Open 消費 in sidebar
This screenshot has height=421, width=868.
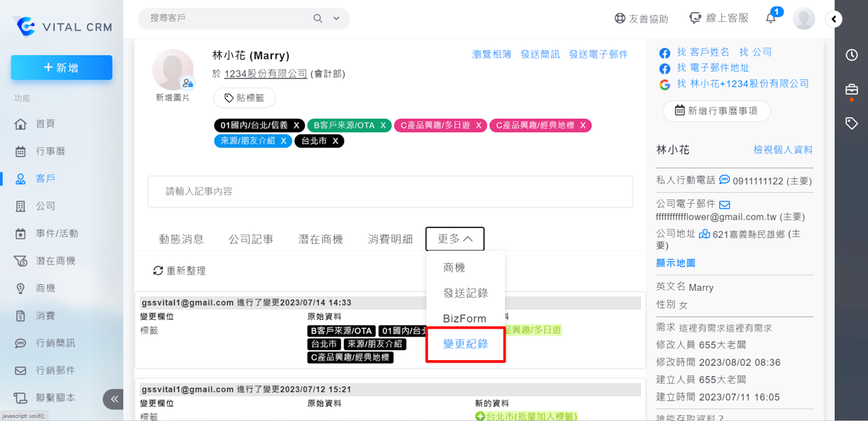(x=45, y=316)
